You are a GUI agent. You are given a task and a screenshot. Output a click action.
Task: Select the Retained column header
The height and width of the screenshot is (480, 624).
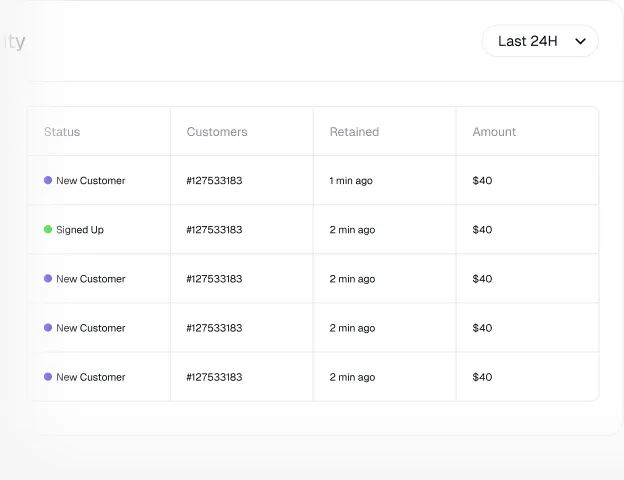pyautogui.click(x=354, y=132)
